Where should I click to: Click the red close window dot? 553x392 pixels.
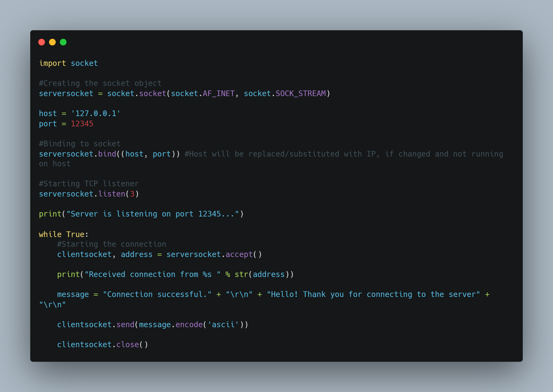[42, 42]
